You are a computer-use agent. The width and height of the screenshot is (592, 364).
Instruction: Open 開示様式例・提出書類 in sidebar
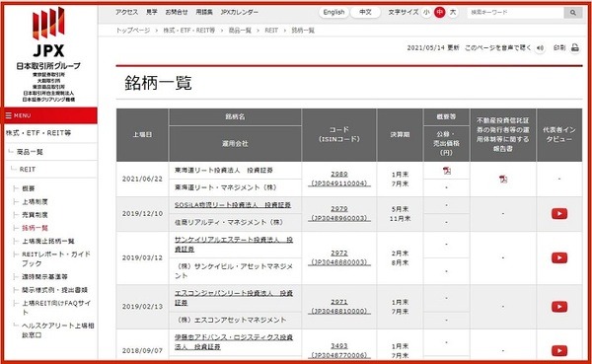[x=54, y=290]
